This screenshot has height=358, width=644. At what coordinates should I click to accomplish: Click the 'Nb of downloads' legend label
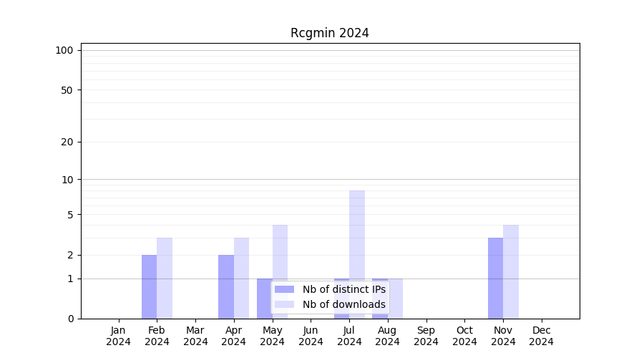(x=343, y=304)
